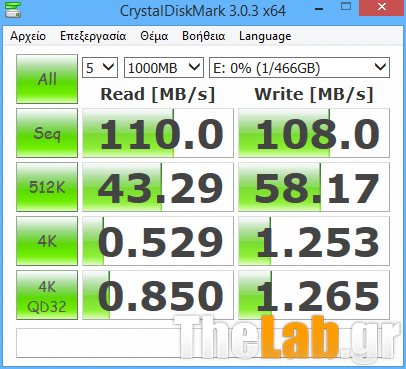Click the 512K read result 43.29

click(x=158, y=187)
